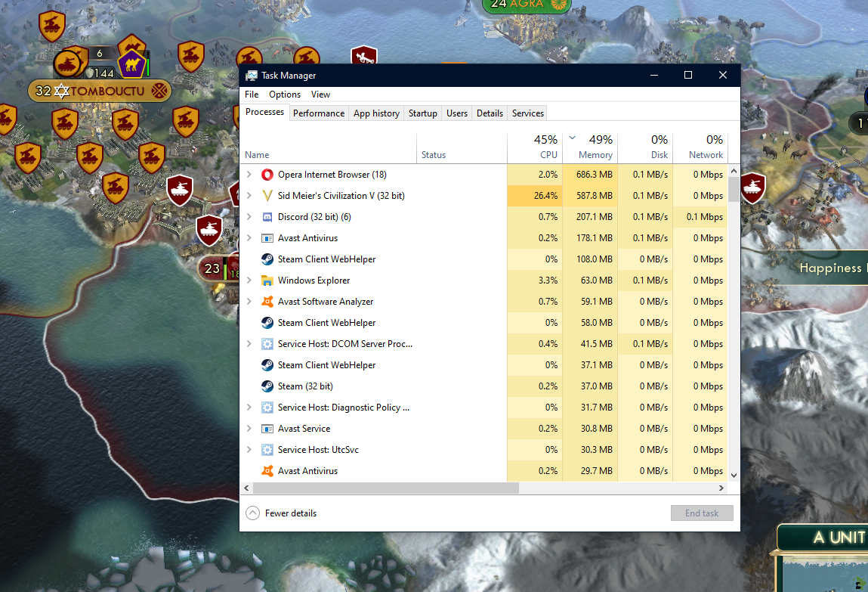Collapse view with Fewer details
868x592 pixels.
pos(281,513)
